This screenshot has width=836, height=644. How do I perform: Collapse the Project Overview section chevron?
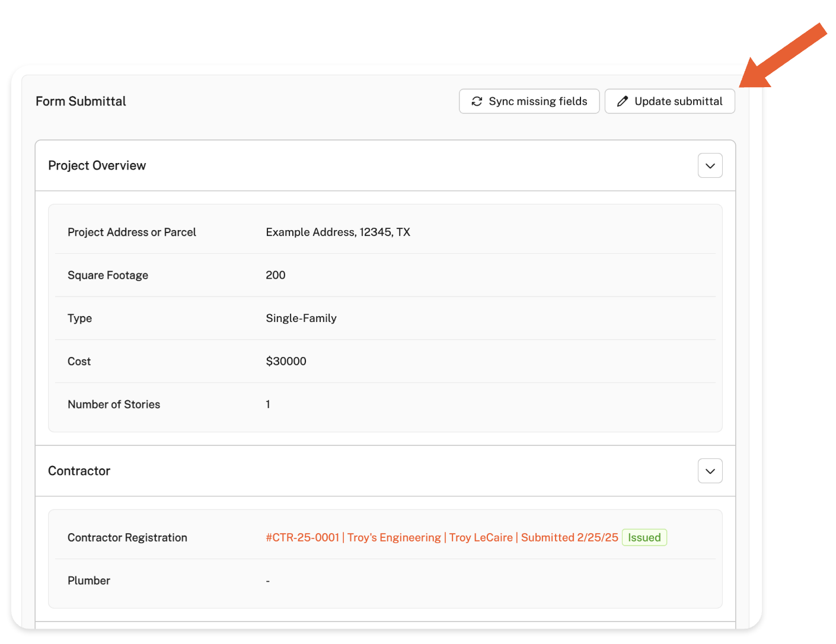point(710,165)
